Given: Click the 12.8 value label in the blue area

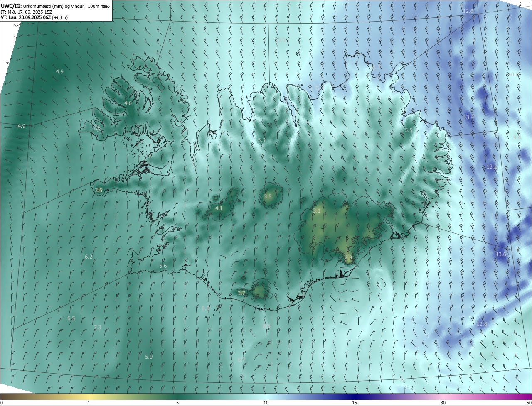Looking at the screenshot, I should tap(481, 323).
